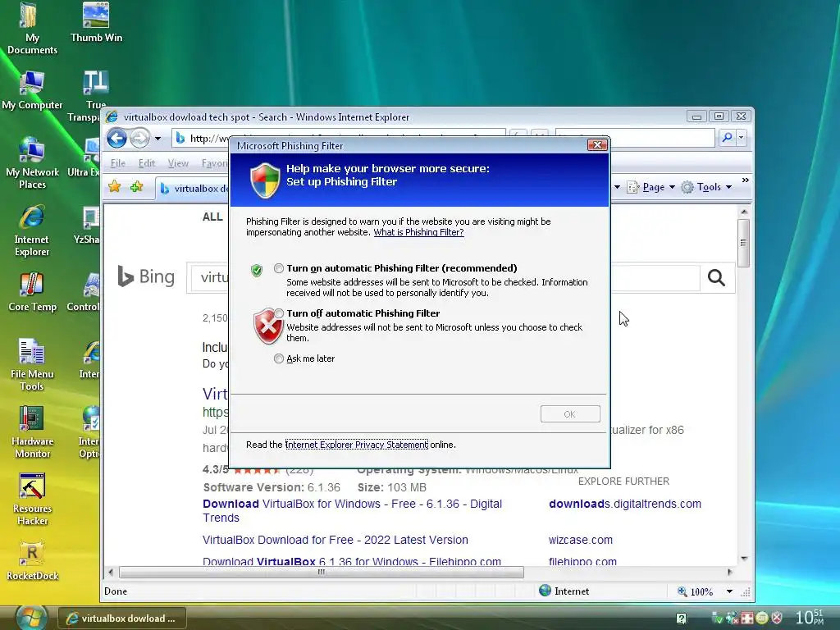This screenshot has height=630, width=840.
Task: Click the Windows Start orb
Action: (x=30, y=619)
